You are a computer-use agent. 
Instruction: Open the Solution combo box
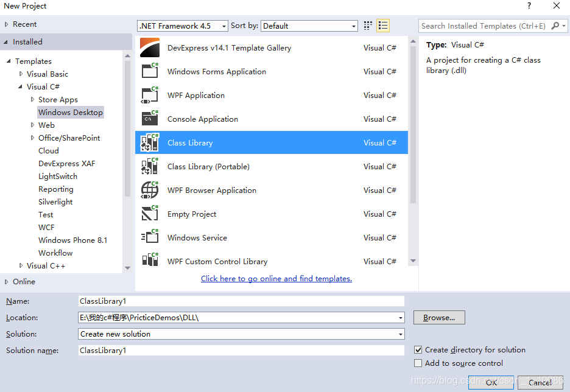click(241, 334)
